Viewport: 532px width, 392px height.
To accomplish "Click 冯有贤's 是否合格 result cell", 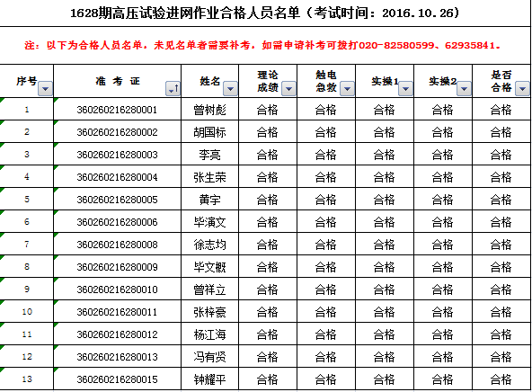I will coord(501,356).
